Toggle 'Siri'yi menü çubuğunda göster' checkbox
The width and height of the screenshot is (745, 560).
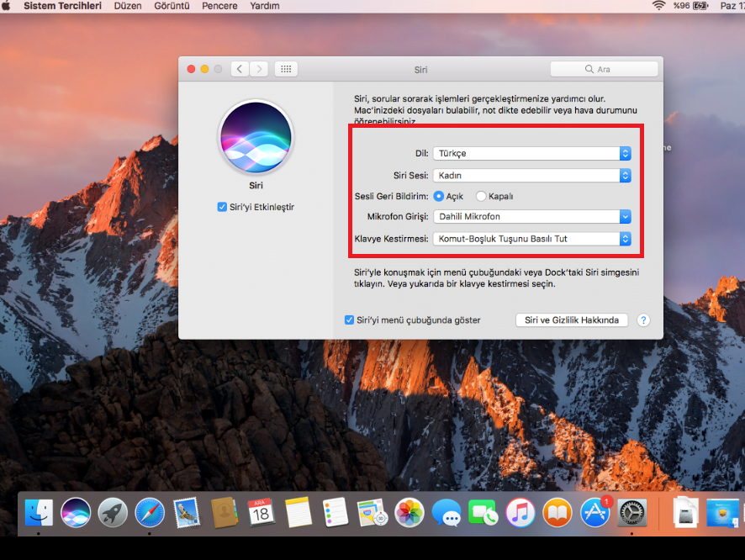click(x=349, y=320)
